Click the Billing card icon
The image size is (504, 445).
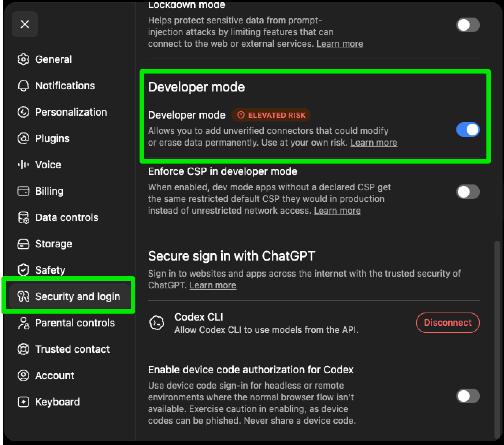[x=23, y=191]
